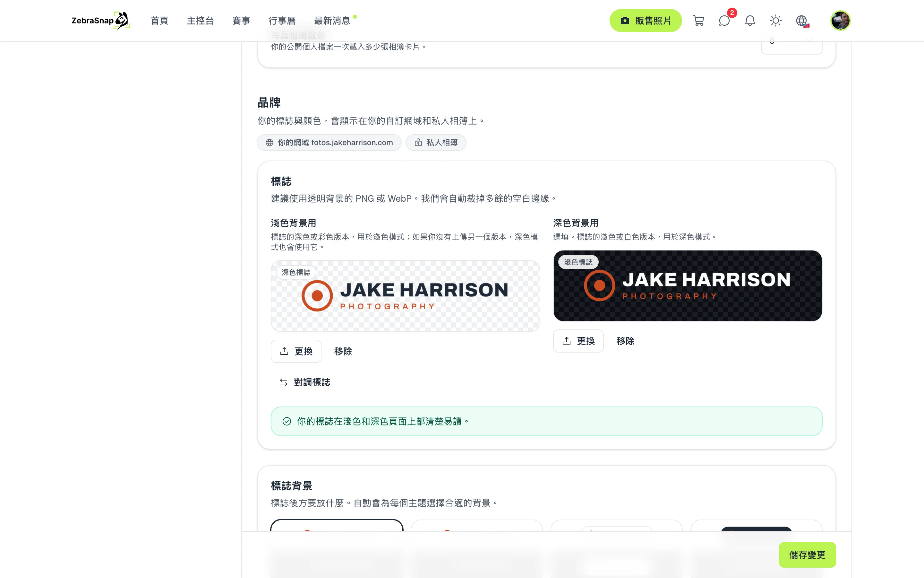Click the 淺色背景用 label

pos(293,223)
